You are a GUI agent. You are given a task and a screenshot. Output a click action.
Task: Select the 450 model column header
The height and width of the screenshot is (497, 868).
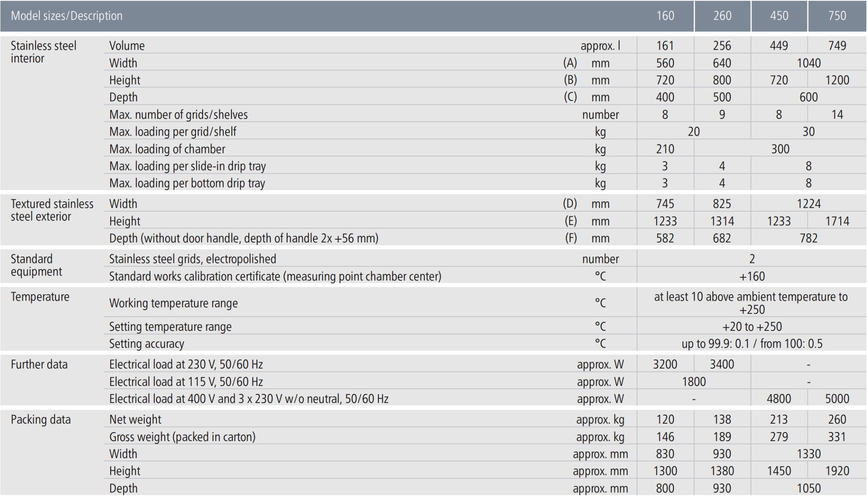779,16
